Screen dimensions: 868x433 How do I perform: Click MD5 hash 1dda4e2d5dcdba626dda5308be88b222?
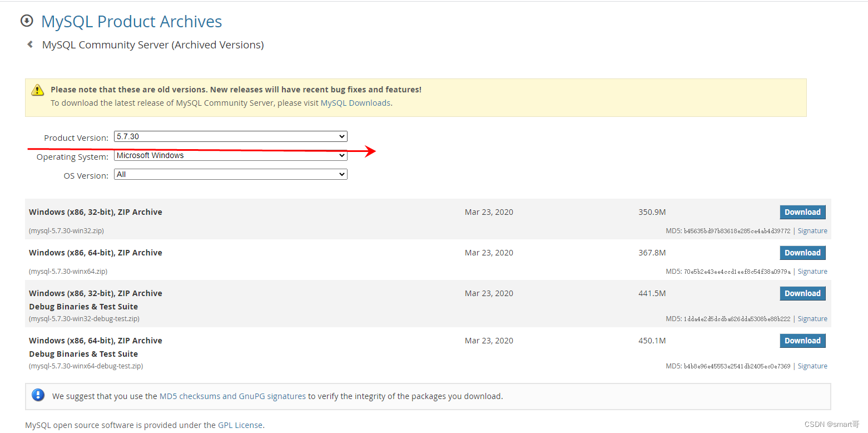pyautogui.click(x=737, y=319)
